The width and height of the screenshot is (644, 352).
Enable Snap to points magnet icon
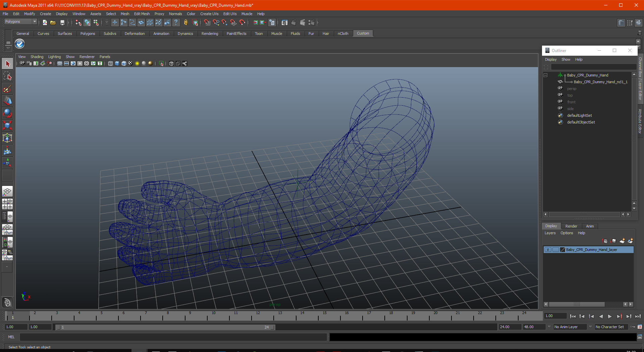click(224, 22)
